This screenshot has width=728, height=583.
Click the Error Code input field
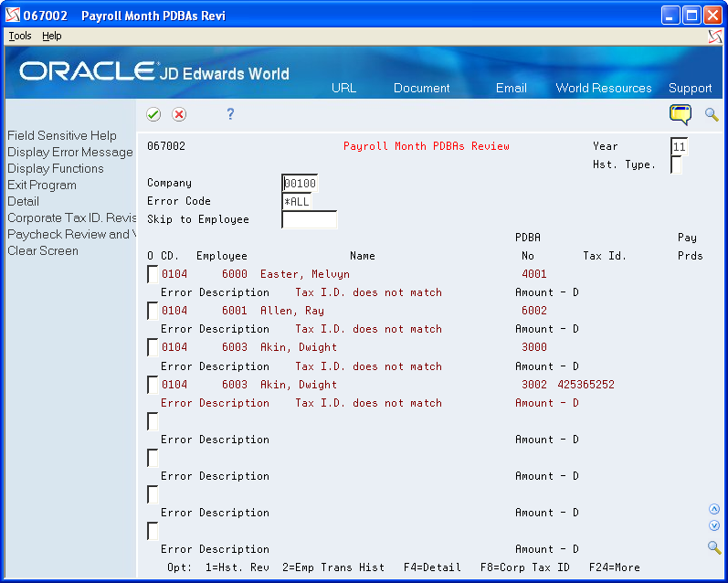pyautogui.click(x=297, y=201)
